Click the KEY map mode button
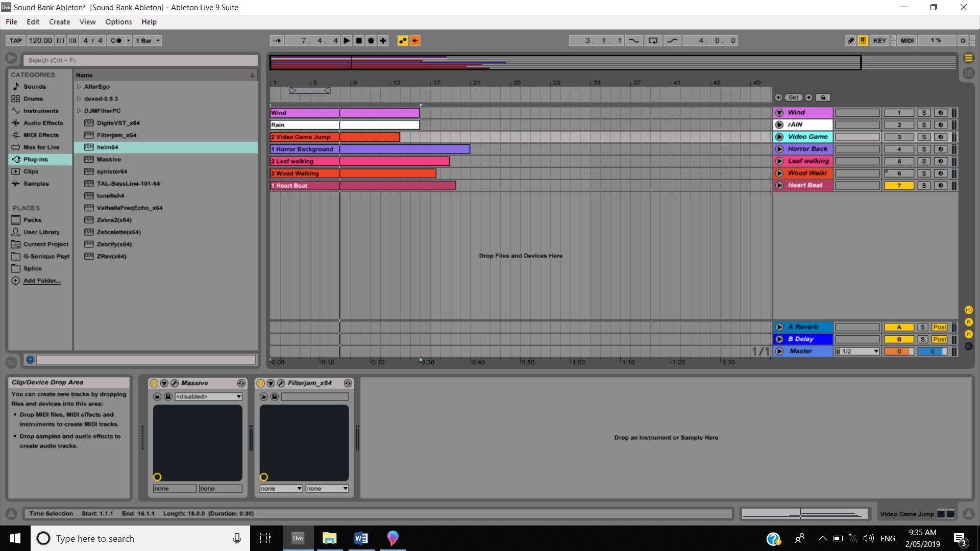Image resolution: width=980 pixels, height=551 pixels. pos(879,41)
